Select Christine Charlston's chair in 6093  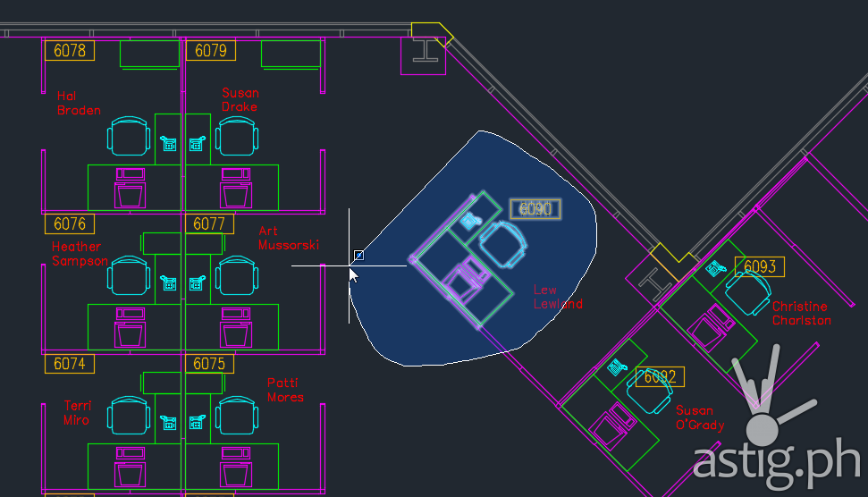tap(748, 293)
